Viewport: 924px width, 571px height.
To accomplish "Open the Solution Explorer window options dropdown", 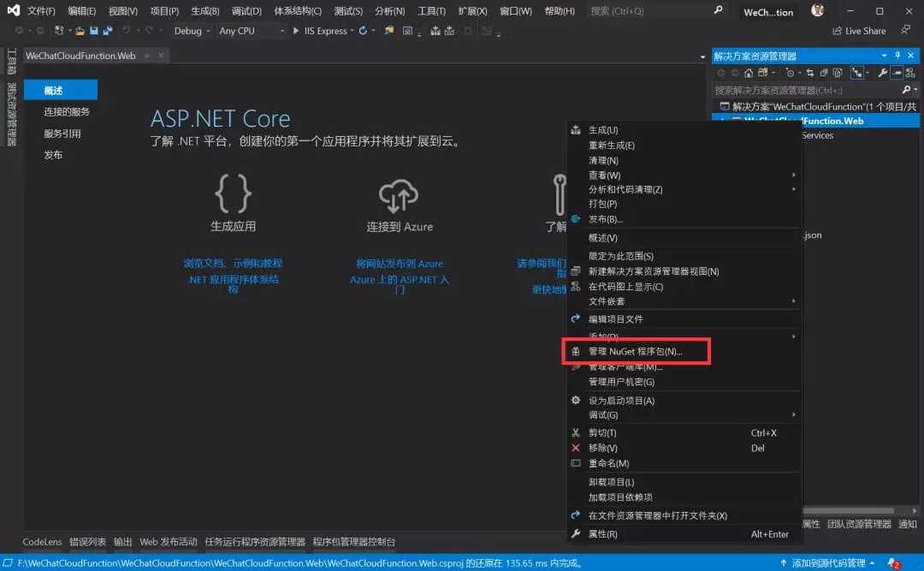I will 884,56.
